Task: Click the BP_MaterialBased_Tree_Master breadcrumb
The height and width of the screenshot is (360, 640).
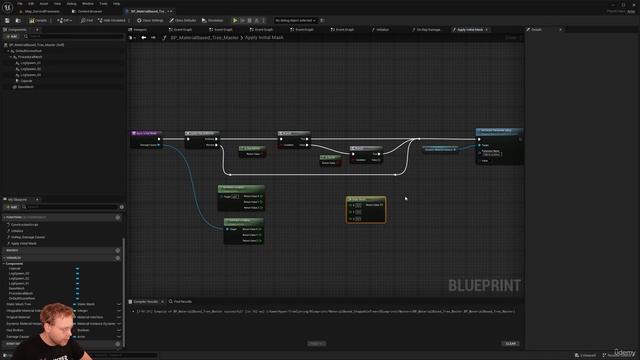Action: (x=204, y=38)
